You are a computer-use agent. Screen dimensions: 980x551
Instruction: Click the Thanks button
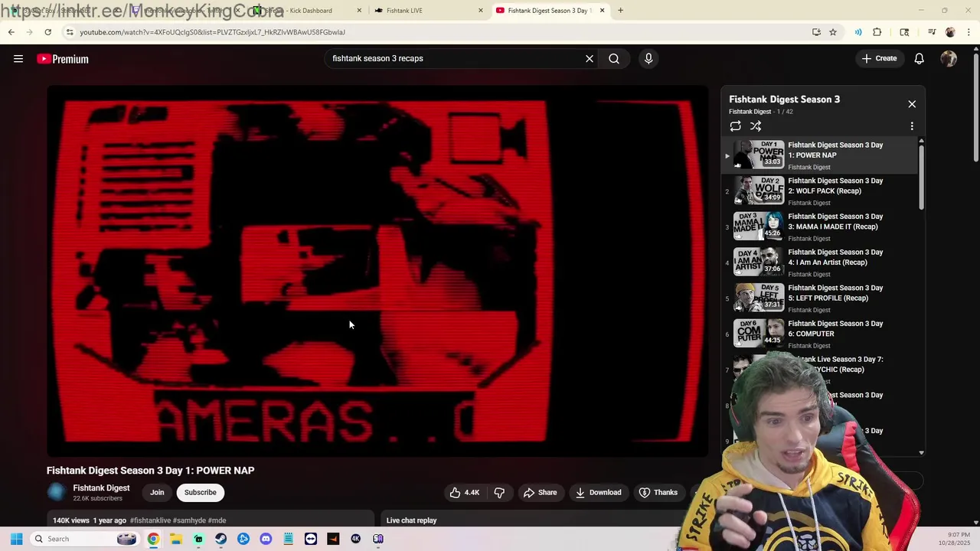point(658,492)
